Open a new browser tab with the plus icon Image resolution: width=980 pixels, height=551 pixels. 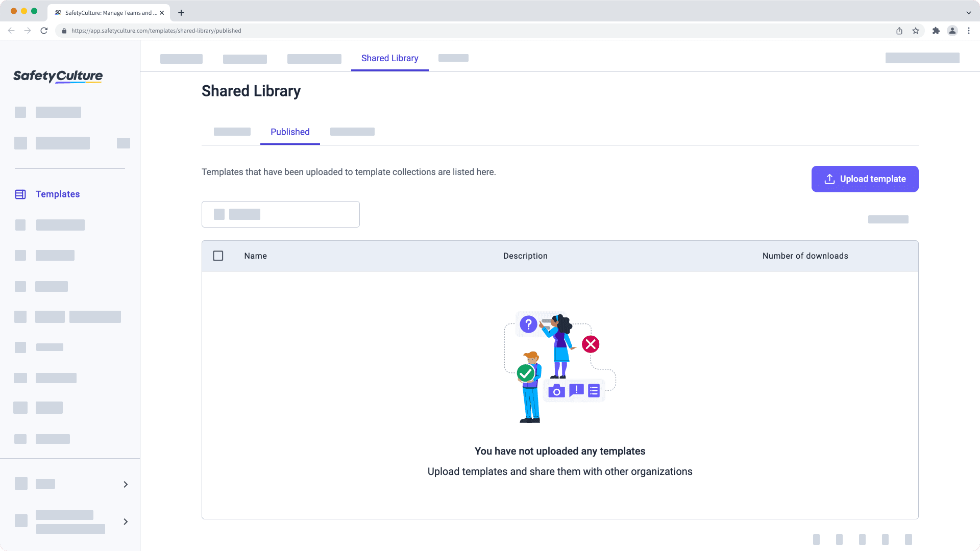coord(181,13)
